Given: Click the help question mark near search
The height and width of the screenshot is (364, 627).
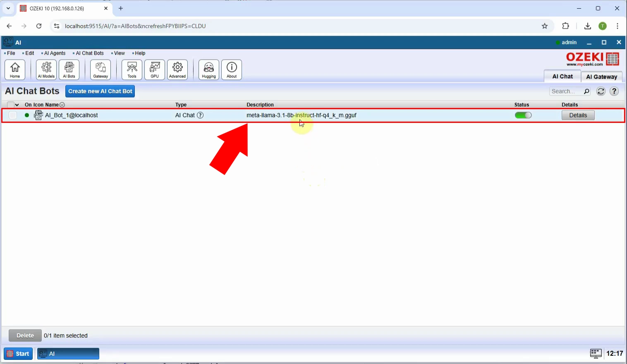Looking at the screenshot, I should coord(614,91).
